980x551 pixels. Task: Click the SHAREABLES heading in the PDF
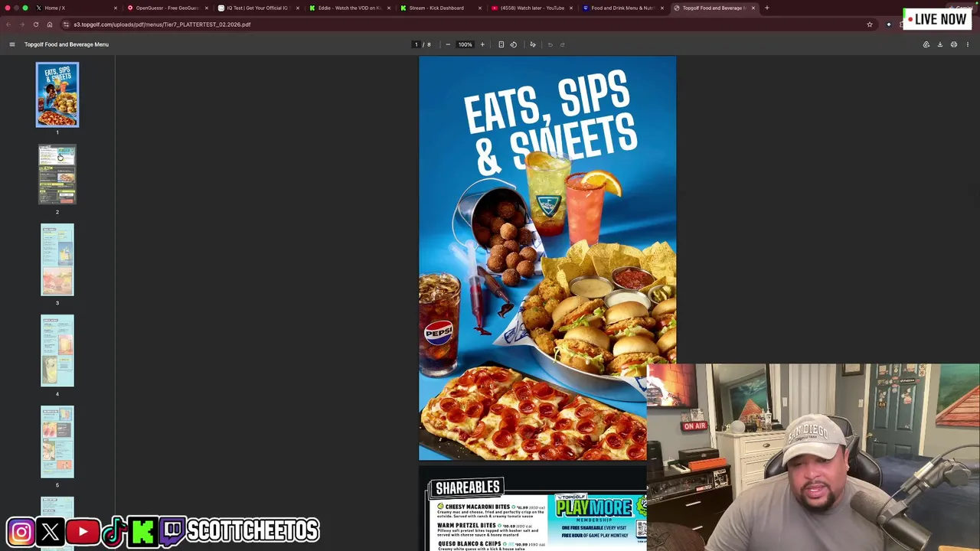pyautogui.click(x=468, y=487)
